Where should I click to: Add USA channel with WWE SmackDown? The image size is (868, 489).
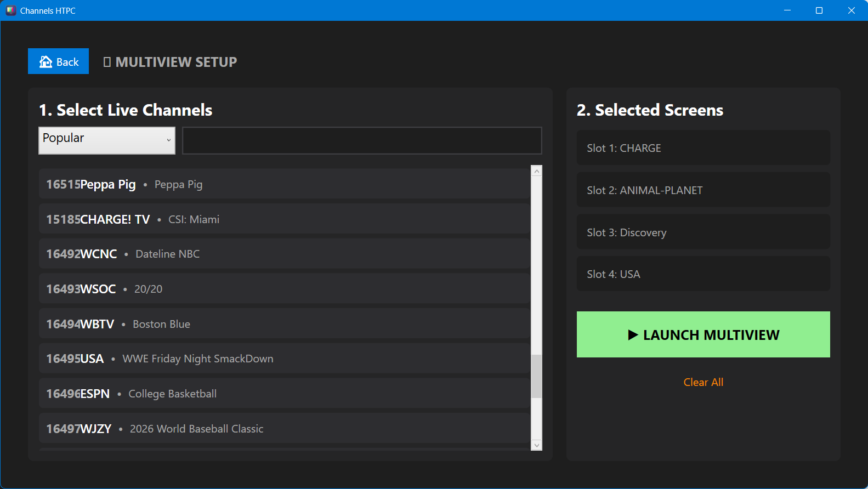[x=284, y=359]
